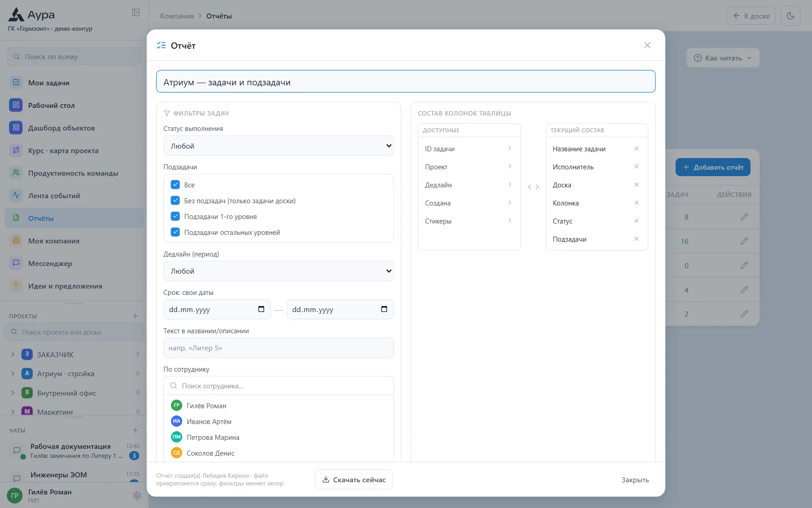Open Дедлайн (период) dropdown
This screenshot has height=508, width=812.
coord(278,271)
